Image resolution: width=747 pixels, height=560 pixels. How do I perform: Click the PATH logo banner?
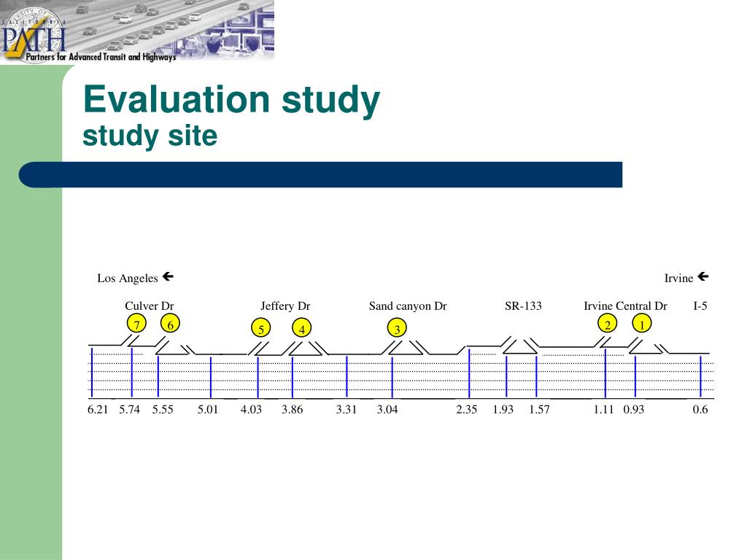pos(137,32)
